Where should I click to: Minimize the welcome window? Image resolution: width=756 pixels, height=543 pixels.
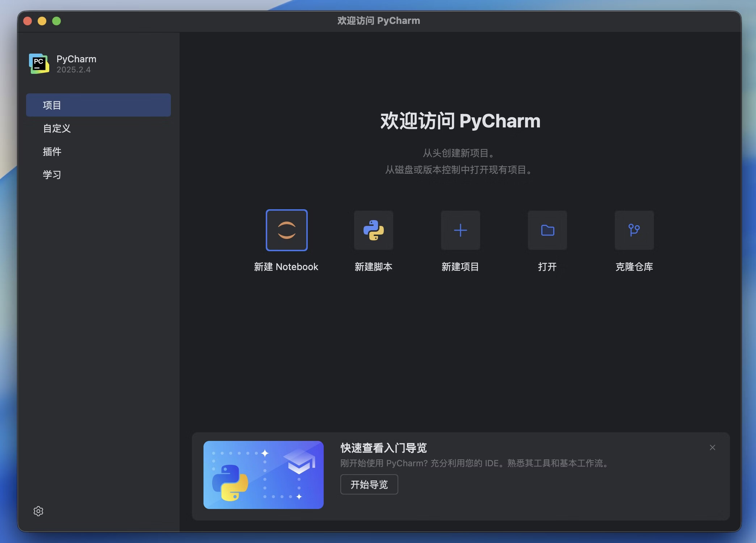[x=42, y=21]
